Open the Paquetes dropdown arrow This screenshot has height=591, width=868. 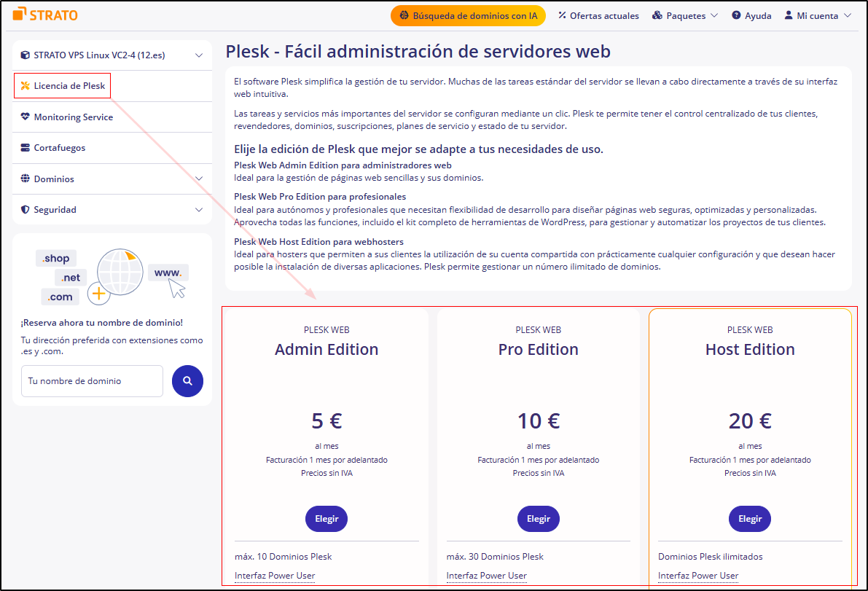pyautogui.click(x=714, y=15)
